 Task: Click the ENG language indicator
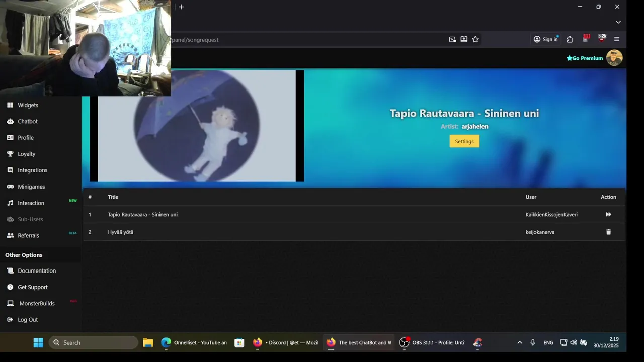(548, 342)
